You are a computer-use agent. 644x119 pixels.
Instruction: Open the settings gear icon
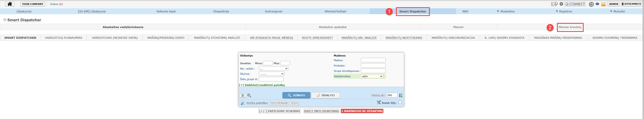click(x=561, y=4)
